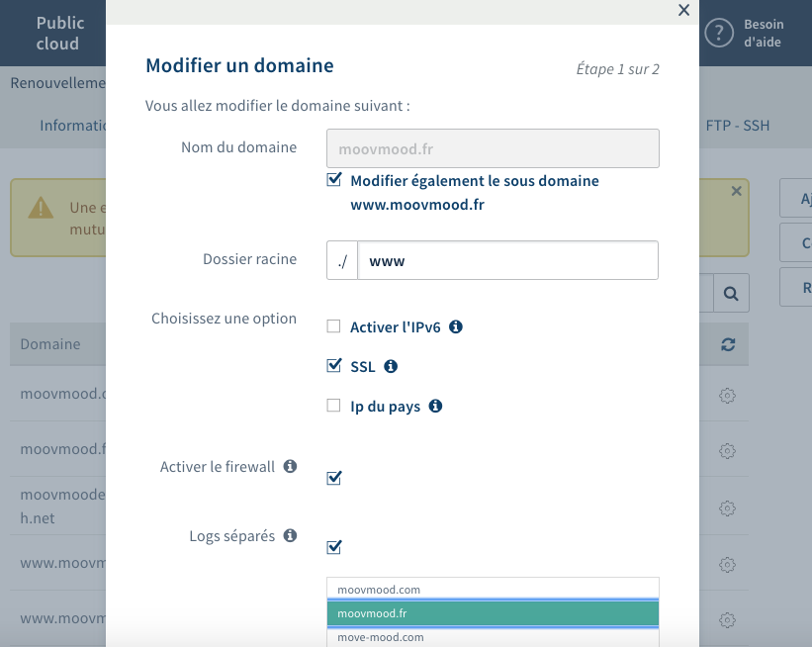Choose moovmood.fr in the logs list
Screen dimensions: 812x647
click(x=493, y=613)
